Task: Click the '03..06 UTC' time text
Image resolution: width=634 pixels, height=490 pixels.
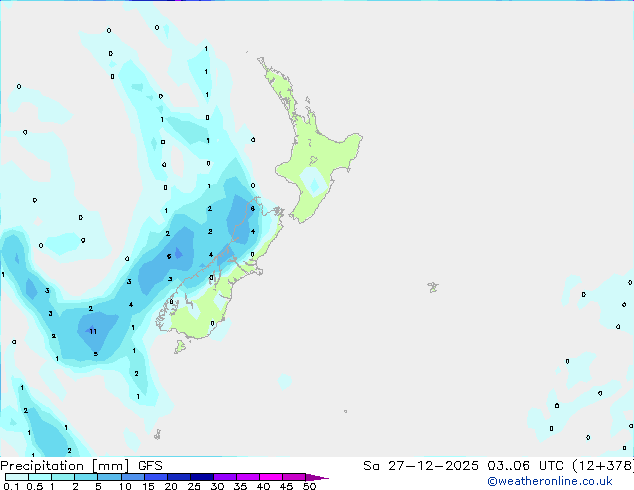Action: pyautogui.click(x=525, y=466)
